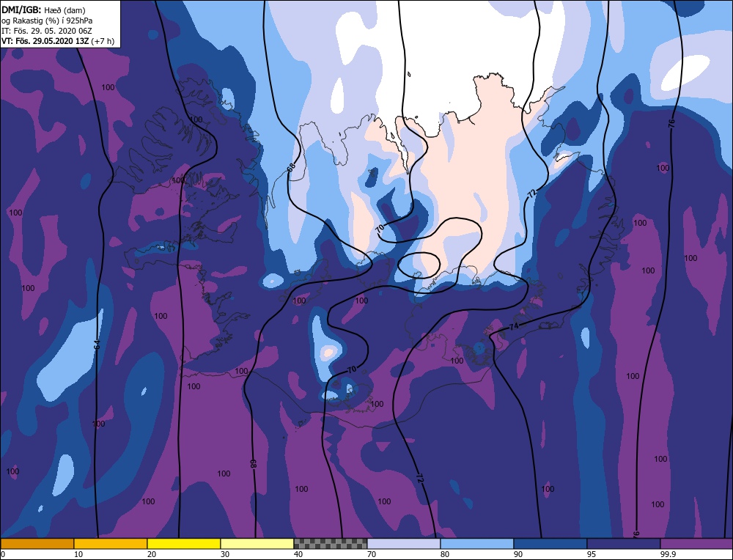Viewport: 733px width, 560px height.
Task: Click the light blue 80–90 legend swatch
Action: 477,544
